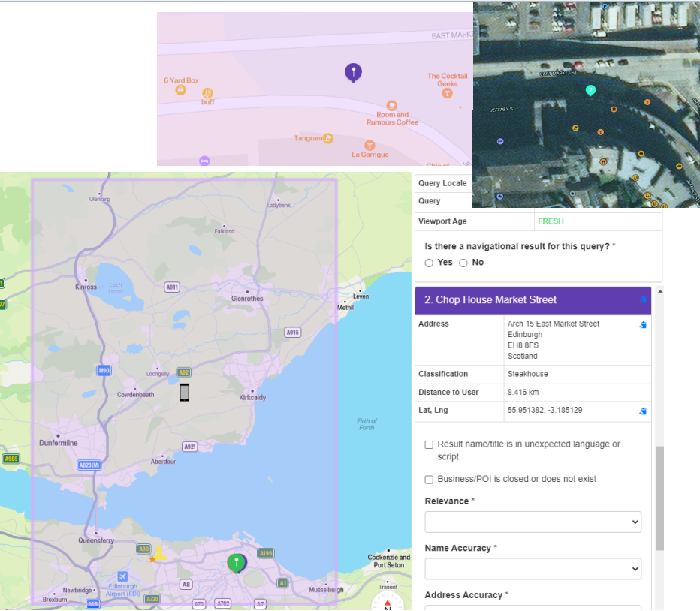This screenshot has width=700, height=611.
Task: Select No for navigational result
Action: point(463,263)
